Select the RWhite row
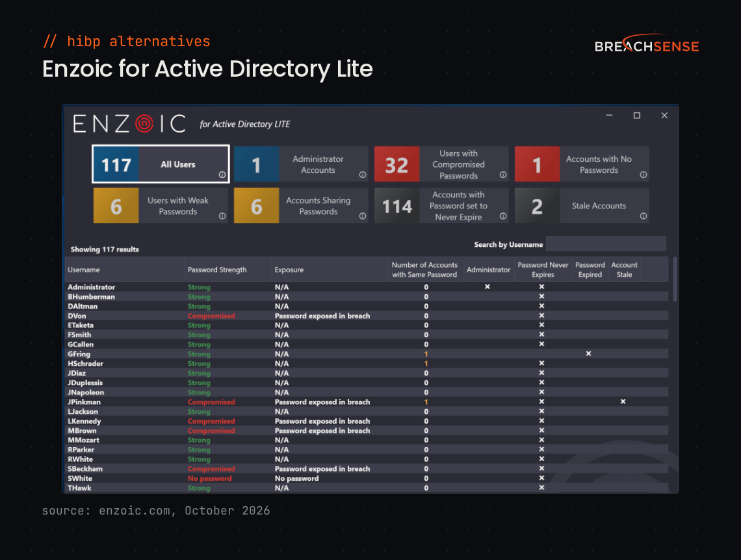The height and width of the screenshot is (560, 741). point(366,459)
